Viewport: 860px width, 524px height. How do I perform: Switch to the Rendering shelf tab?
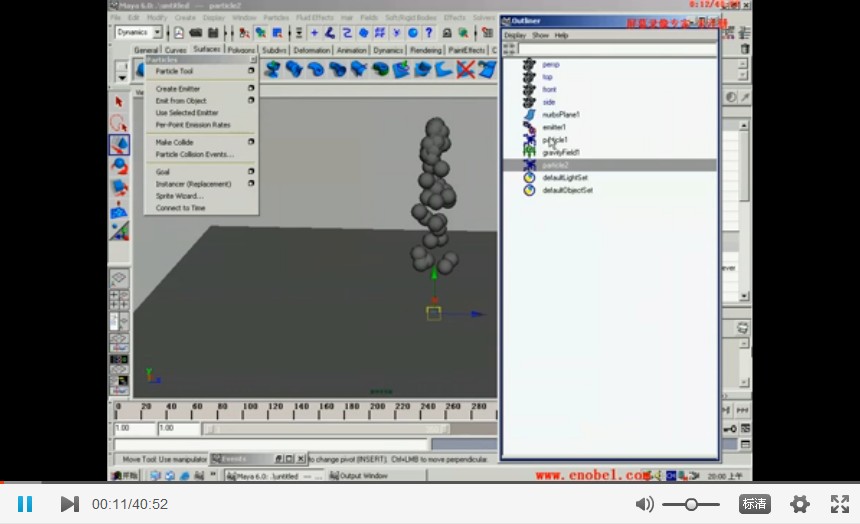point(426,50)
